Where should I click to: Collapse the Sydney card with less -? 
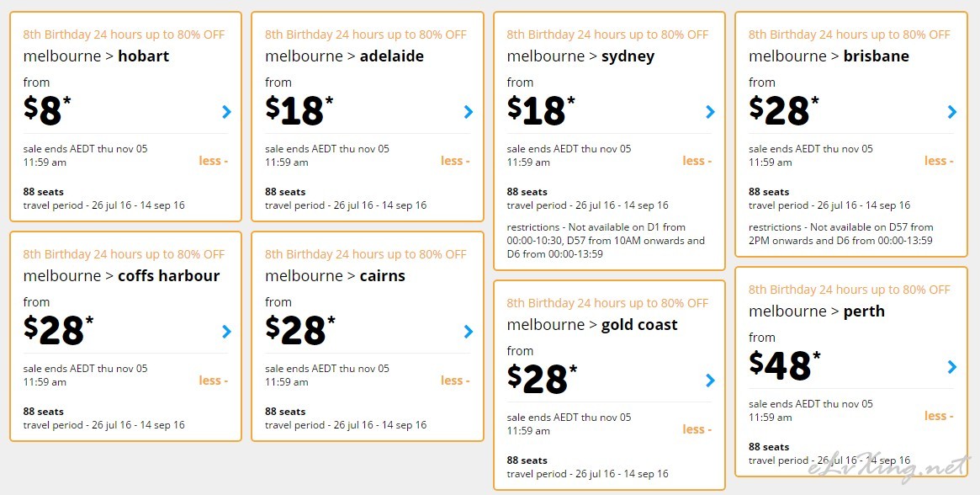pyautogui.click(x=697, y=161)
